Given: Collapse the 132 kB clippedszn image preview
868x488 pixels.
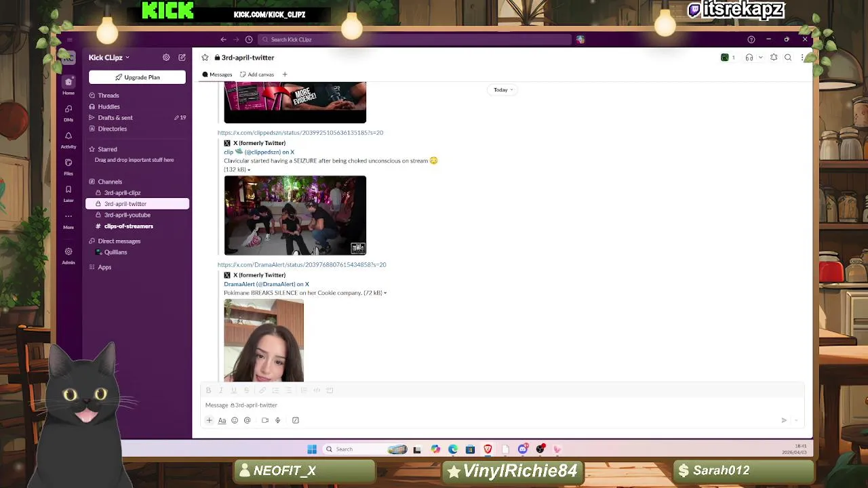Looking at the screenshot, I should pyautogui.click(x=249, y=169).
